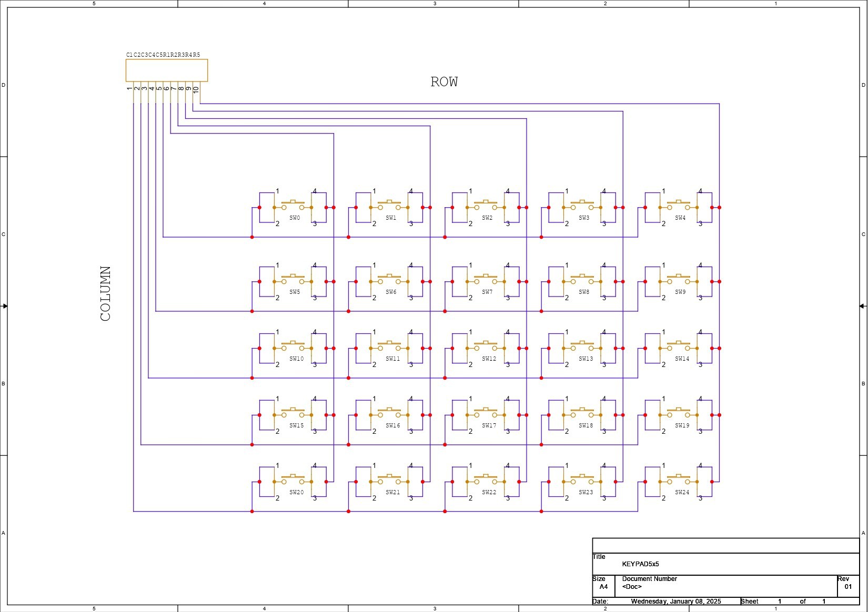The image size is (868, 612).
Task: Select the SW4 pushbutton switch symbol
Action: point(679,208)
